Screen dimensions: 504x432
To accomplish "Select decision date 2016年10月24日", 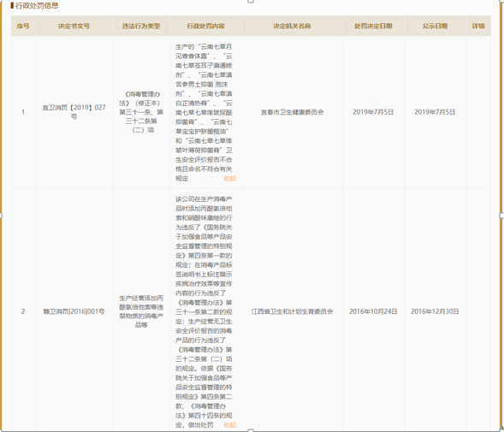I will tap(373, 311).
